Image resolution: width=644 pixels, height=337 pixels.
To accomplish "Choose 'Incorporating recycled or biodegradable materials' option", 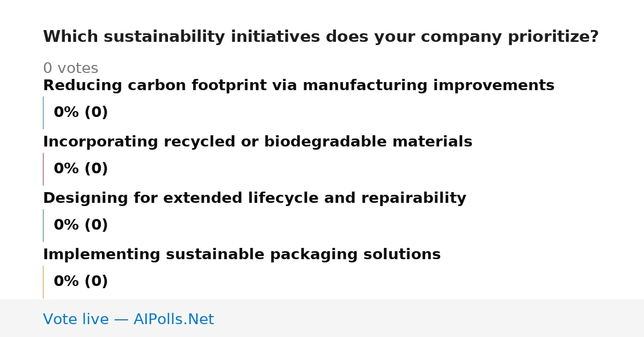I will coord(258,142).
